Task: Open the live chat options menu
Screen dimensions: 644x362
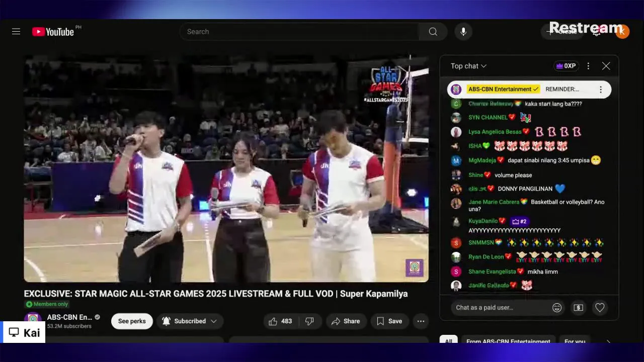Action: pyautogui.click(x=588, y=66)
